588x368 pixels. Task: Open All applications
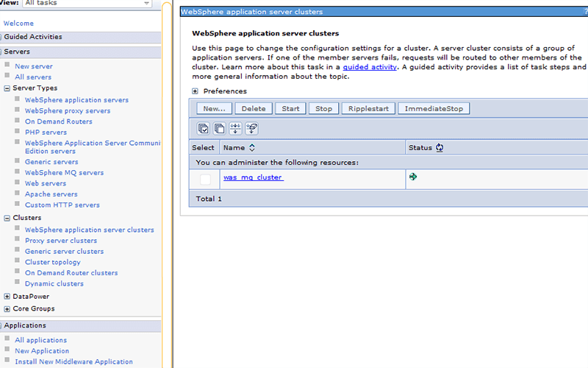click(40, 340)
